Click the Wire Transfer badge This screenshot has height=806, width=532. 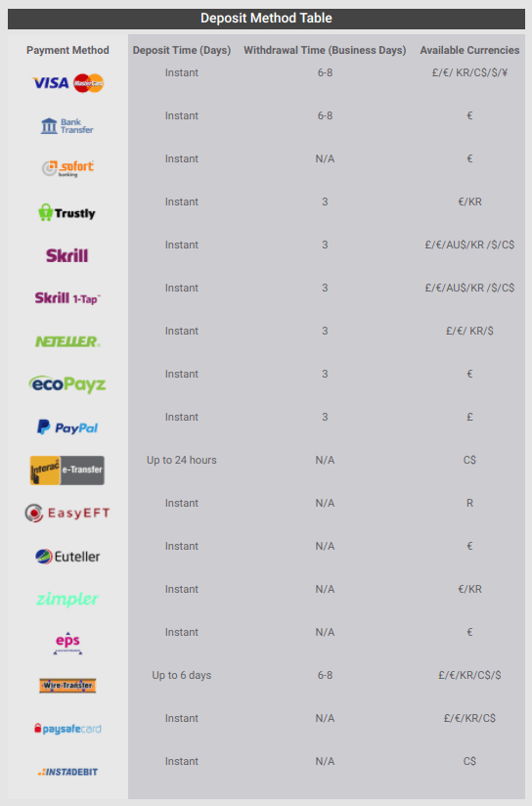[67, 686]
